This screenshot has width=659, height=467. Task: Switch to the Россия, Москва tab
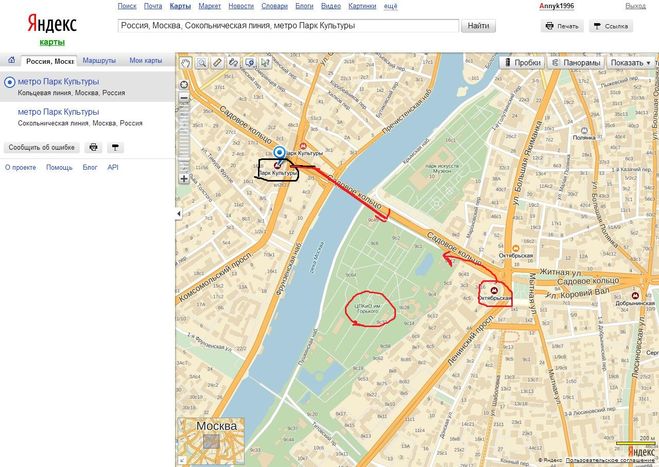pyautogui.click(x=50, y=61)
